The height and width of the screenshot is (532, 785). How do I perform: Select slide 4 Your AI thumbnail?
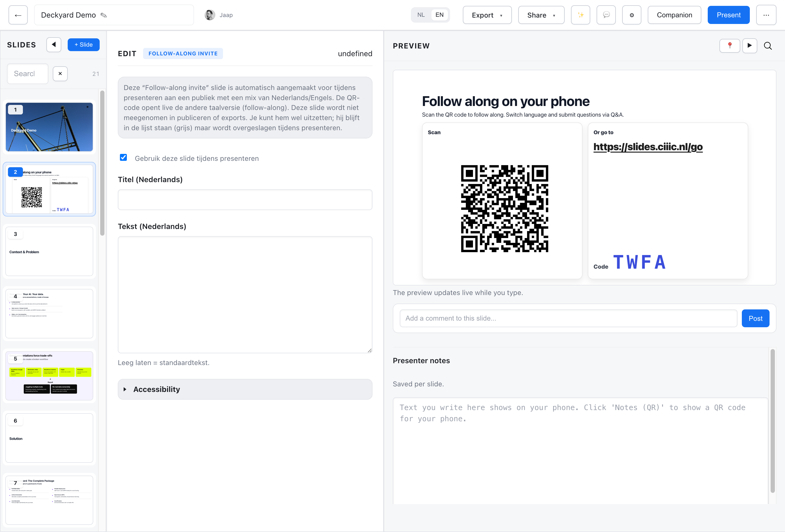pyautogui.click(x=49, y=314)
